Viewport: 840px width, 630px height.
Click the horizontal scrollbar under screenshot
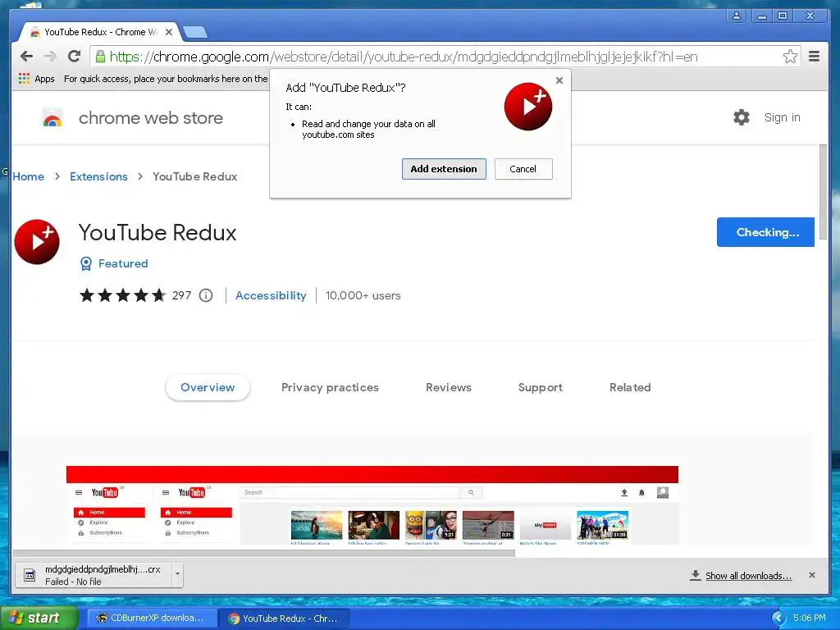point(264,553)
